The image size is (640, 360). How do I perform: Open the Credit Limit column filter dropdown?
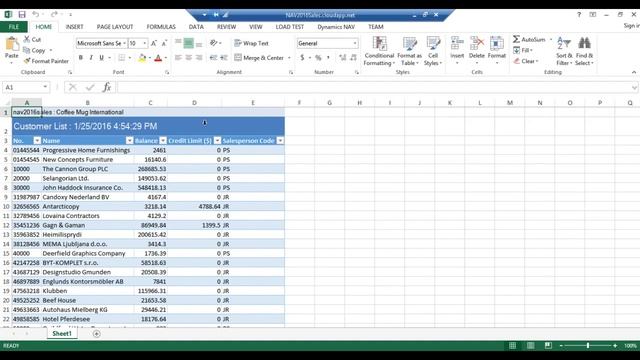tap(217, 140)
